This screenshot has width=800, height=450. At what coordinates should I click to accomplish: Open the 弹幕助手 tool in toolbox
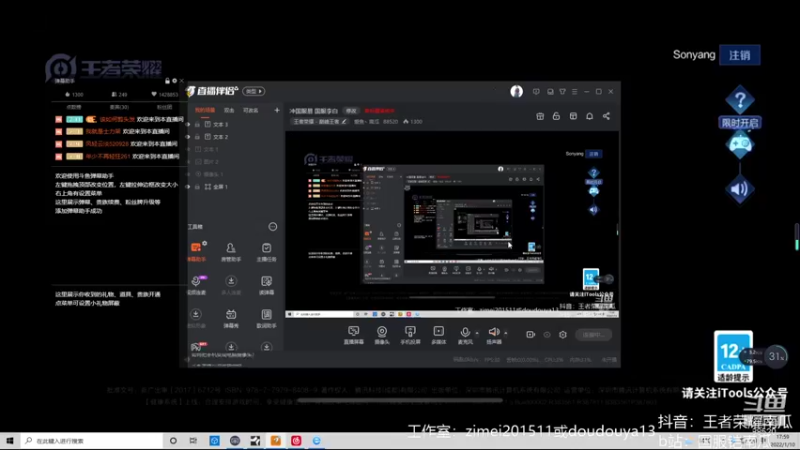point(196,252)
